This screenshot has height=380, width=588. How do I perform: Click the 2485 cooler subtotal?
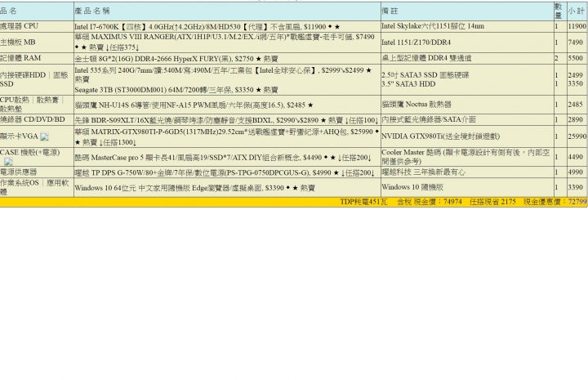(576, 105)
